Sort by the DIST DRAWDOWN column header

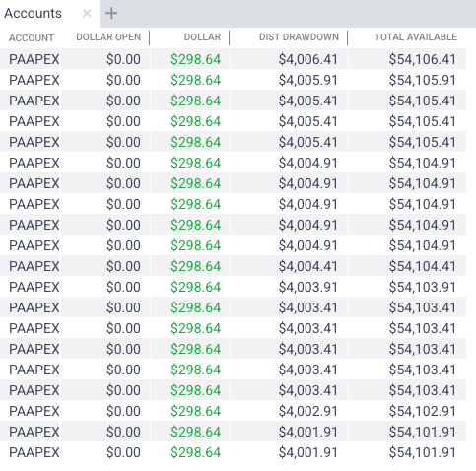pyautogui.click(x=299, y=37)
